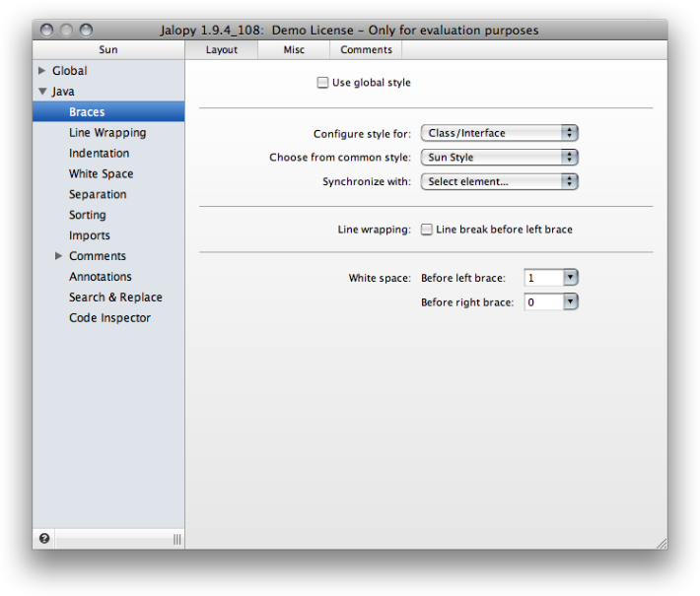Click the window resize corner grip
The width and height of the screenshot is (700, 596).
(x=663, y=544)
